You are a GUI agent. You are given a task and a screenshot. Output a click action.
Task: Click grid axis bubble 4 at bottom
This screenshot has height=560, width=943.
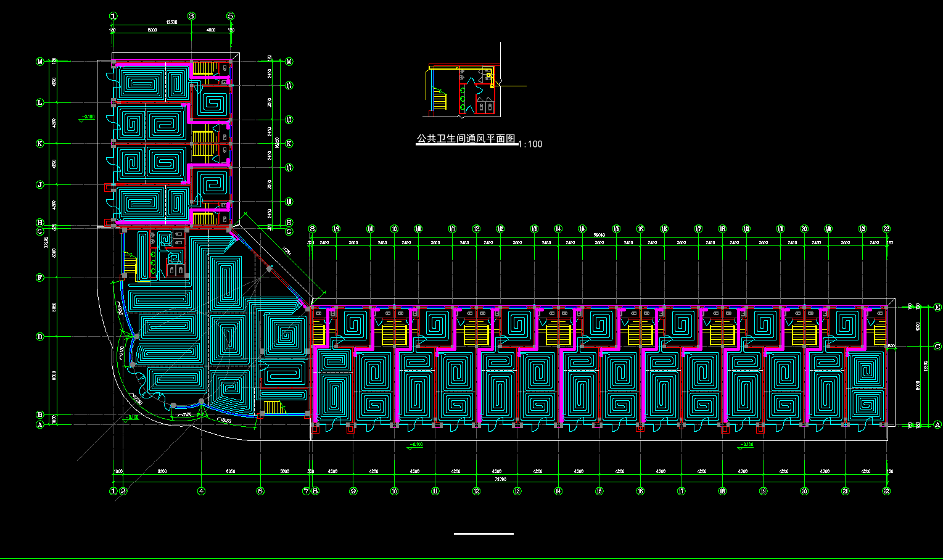[x=201, y=492]
